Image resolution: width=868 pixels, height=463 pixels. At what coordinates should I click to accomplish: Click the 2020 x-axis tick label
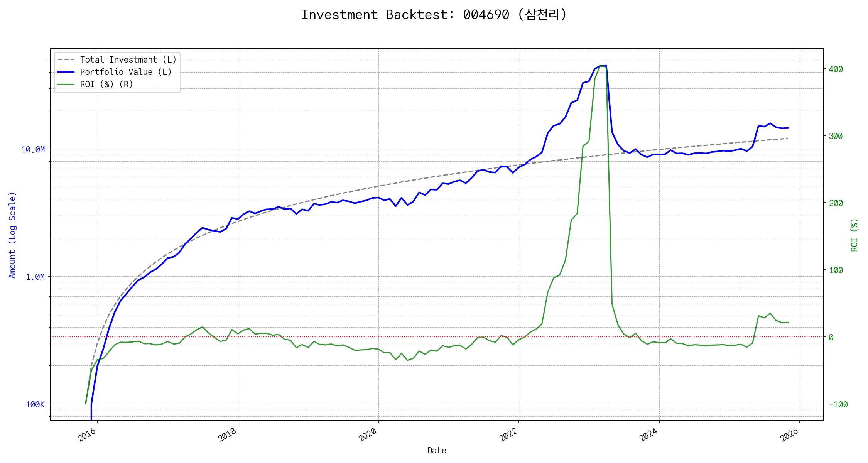368,435
